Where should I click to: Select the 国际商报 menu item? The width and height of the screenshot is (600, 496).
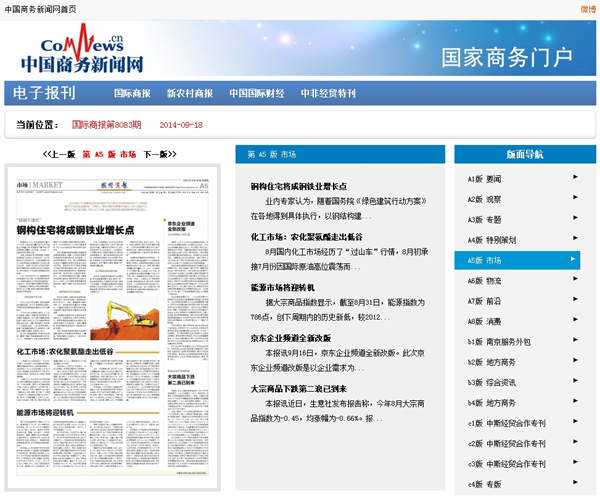[132, 94]
